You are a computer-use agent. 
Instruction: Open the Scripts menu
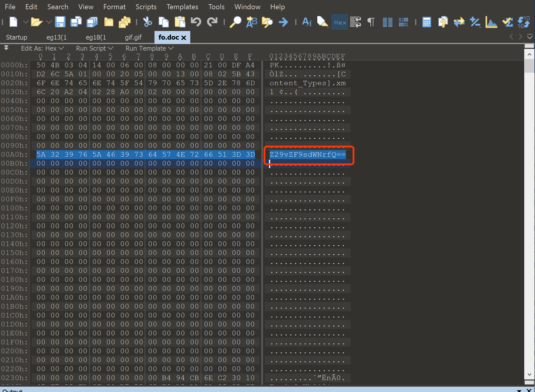[146, 7]
